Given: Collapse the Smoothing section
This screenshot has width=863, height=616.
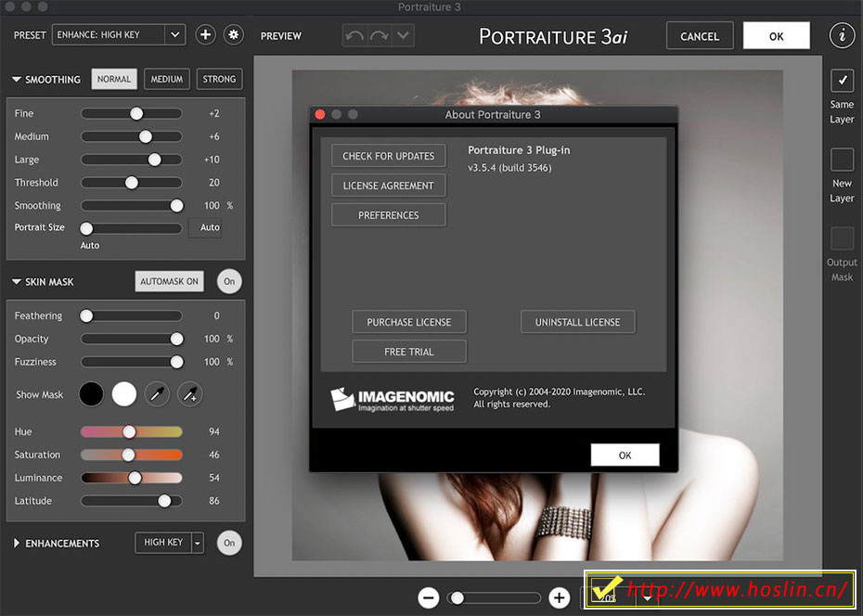Looking at the screenshot, I should 17,80.
